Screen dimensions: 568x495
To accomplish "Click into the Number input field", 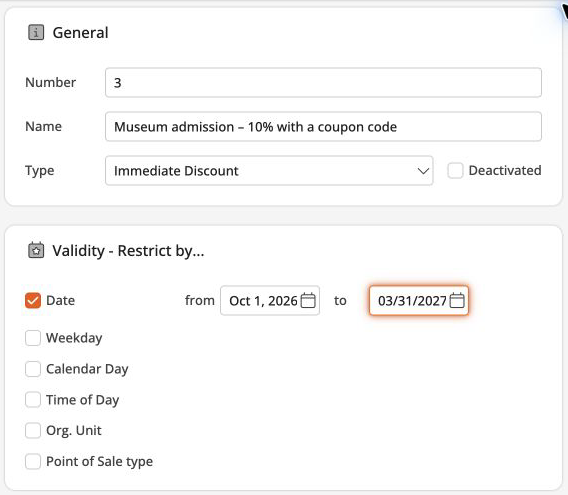I will [x=323, y=83].
